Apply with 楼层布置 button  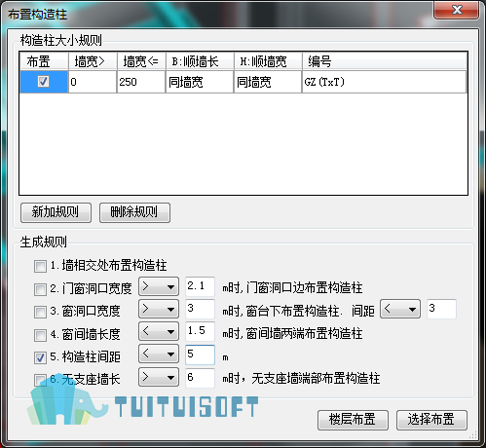[353, 420]
